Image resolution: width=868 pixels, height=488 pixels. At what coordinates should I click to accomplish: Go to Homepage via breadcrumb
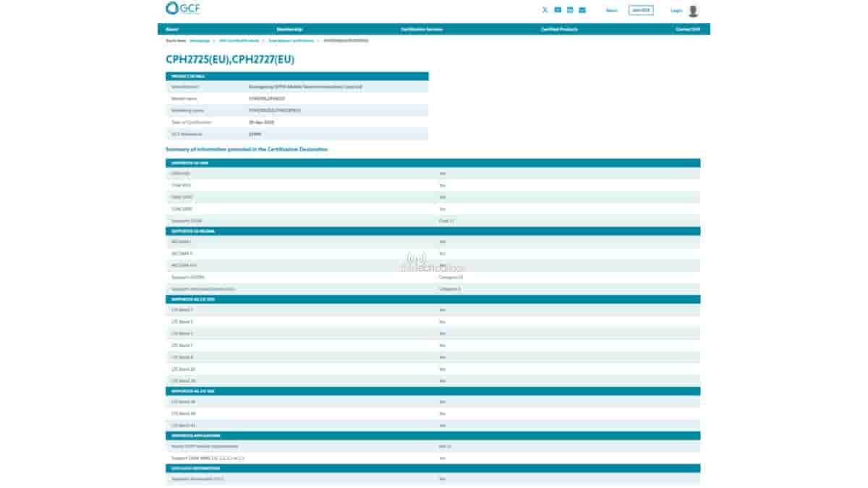pyautogui.click(x=200, y=40)
